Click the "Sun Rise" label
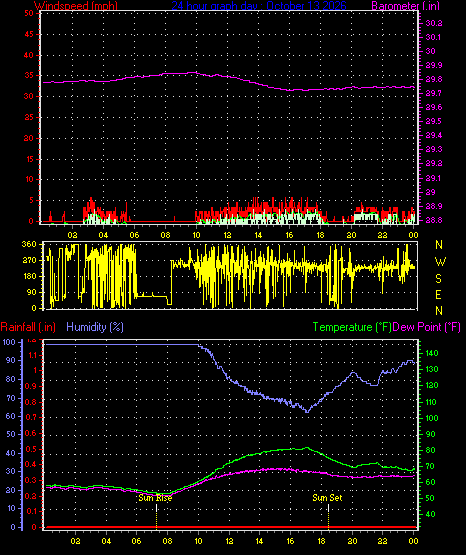The width and height of the screenshot is (466, 555). pyautogui.click(x=155, y=498)
